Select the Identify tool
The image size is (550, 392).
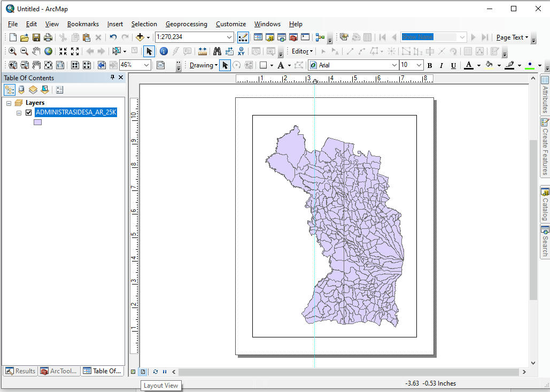[x=164, y=51]
